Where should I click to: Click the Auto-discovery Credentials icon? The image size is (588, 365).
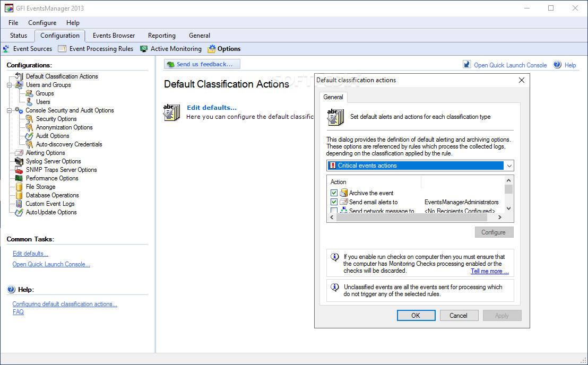tap(29, 144)
